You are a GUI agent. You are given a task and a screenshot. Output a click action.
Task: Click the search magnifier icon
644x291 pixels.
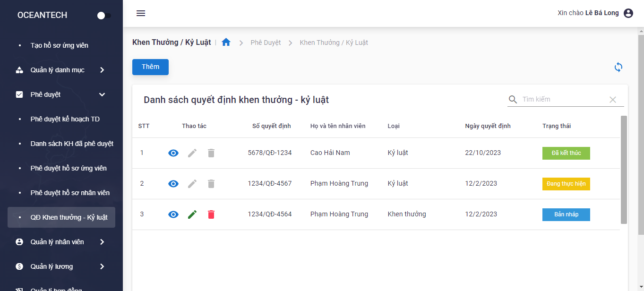[x=513, y=100]
